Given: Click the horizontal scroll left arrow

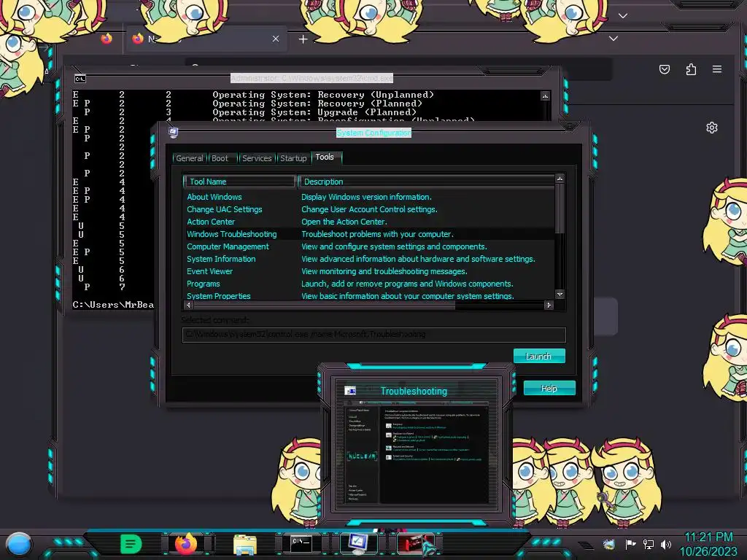Looking at the screenshot, I should 189,305.
